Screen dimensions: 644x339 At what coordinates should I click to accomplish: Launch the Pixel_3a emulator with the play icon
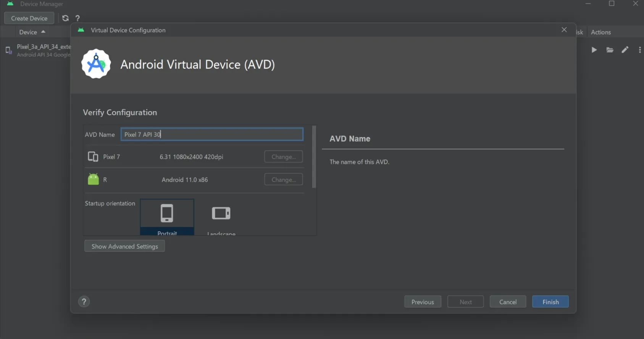point(594,50)
